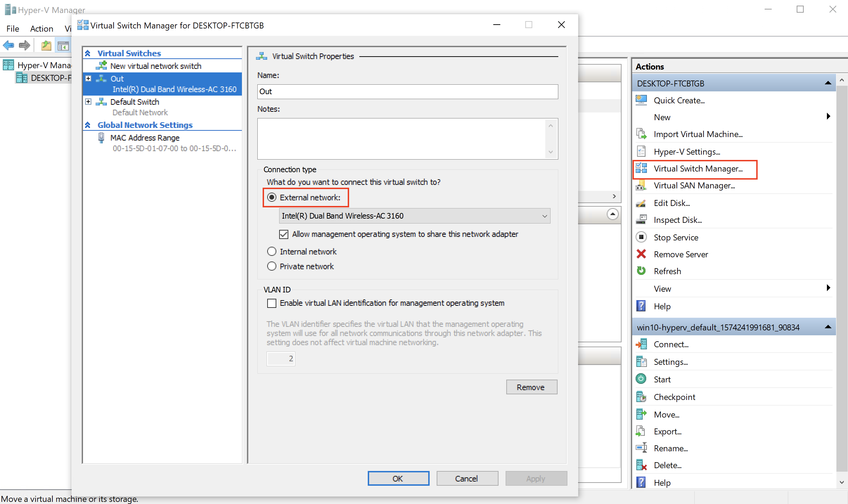The height and width of the screenshot is (504, 848).
Task: Click the green Refresh icon
Action: 641,271
